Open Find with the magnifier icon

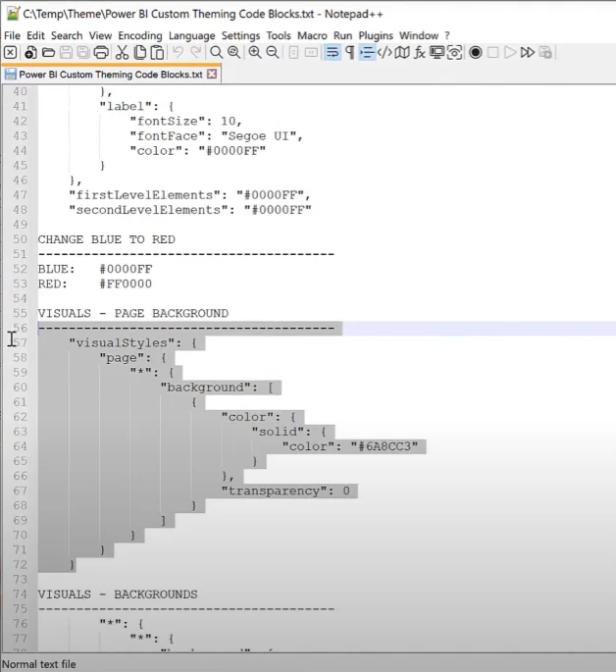pos(217,53)
